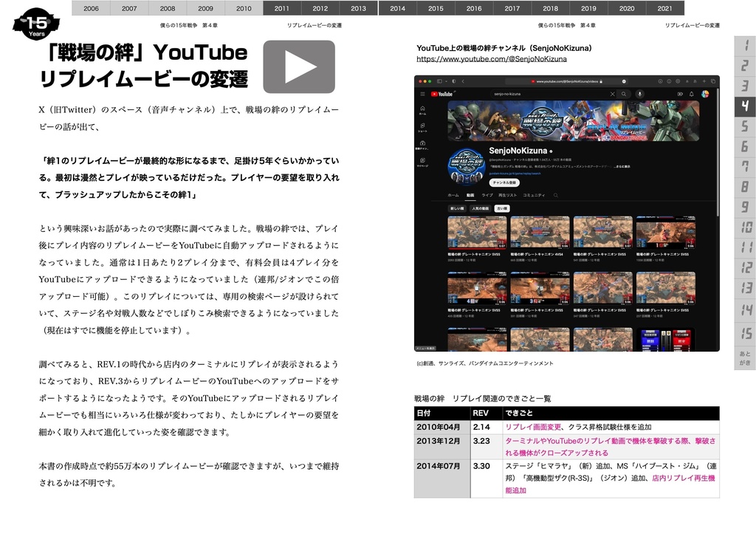Viewport: 756px width, 534px height.
Task: Switch to the コミュニティ channel tab
Action: (534, 194)
